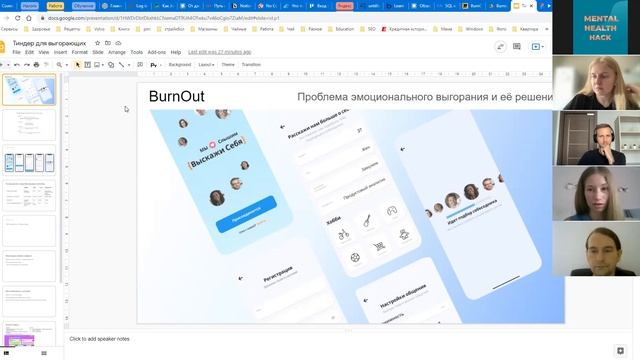Insert a Text box

pos(87,65)
